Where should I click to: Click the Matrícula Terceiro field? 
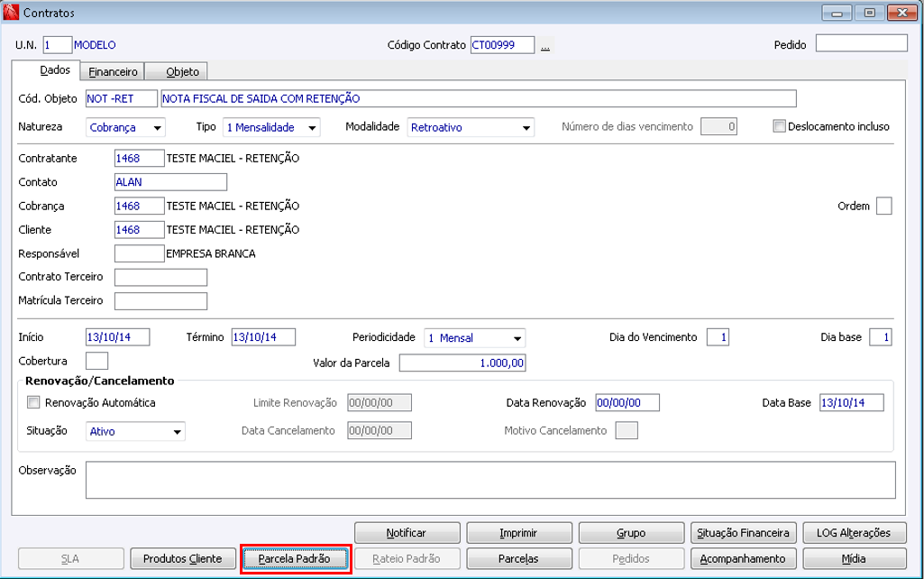tap(160, 300)
